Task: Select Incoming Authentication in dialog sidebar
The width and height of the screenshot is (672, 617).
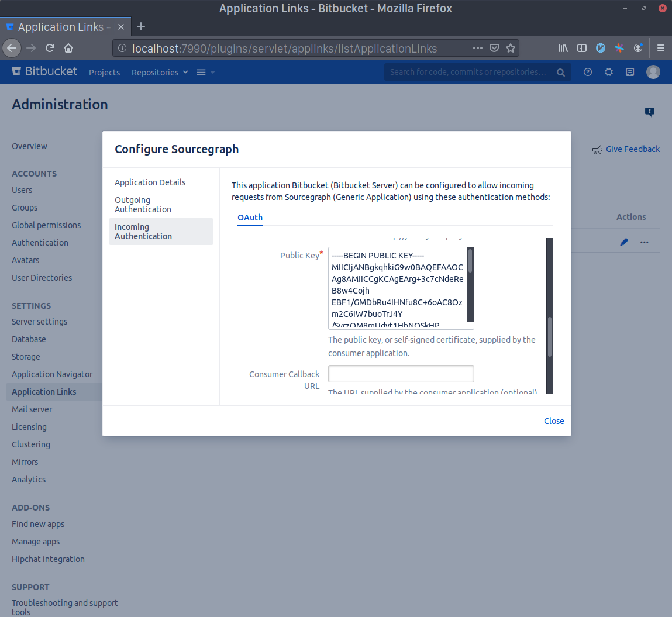Action: (161, 232)
